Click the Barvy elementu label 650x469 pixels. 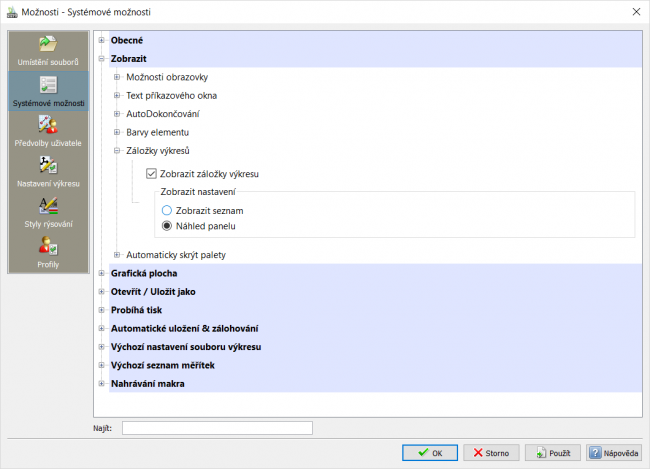point(158,132)
